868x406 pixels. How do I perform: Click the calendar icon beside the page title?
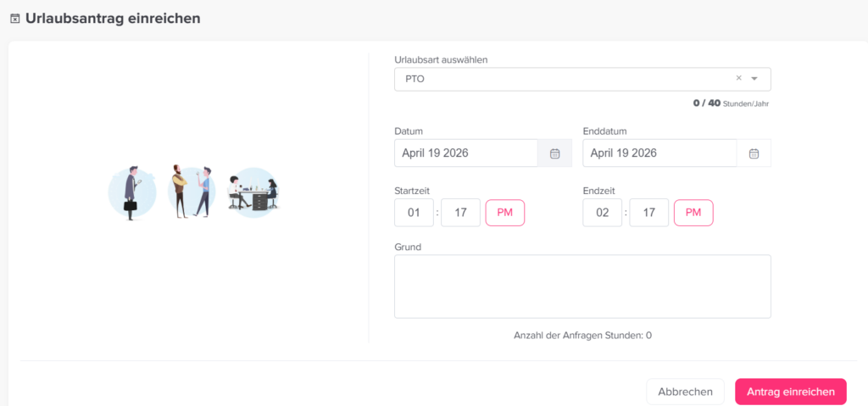[x=14, y=19]
